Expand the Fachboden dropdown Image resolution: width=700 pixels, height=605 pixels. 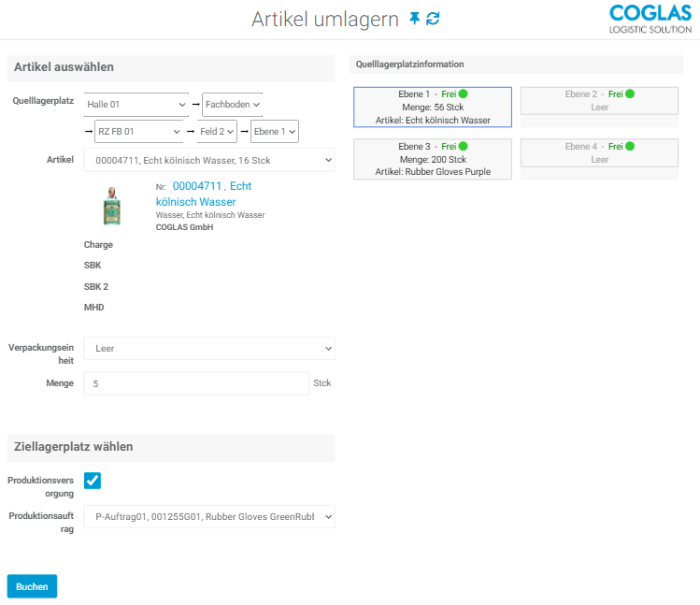click(x=232, y=105)
